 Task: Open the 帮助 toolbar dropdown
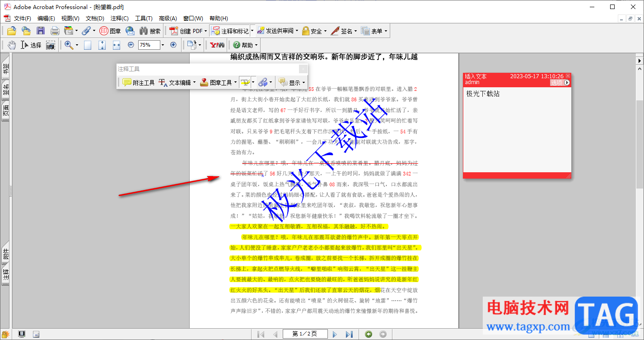245,45
